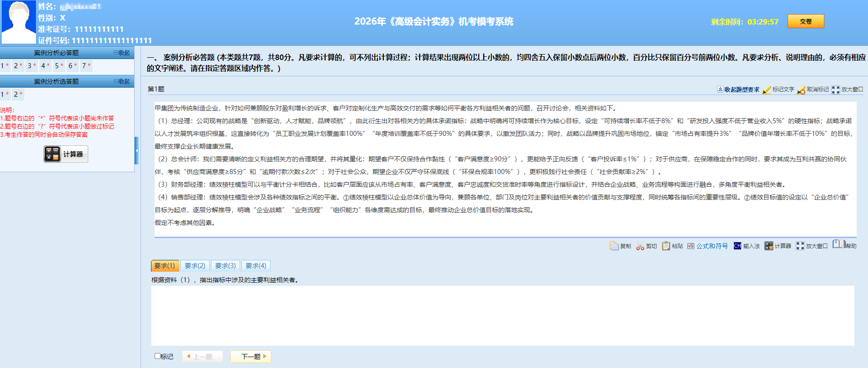
Task: Open sidebar calculator (计算器) button
Action: pos(66,154)
